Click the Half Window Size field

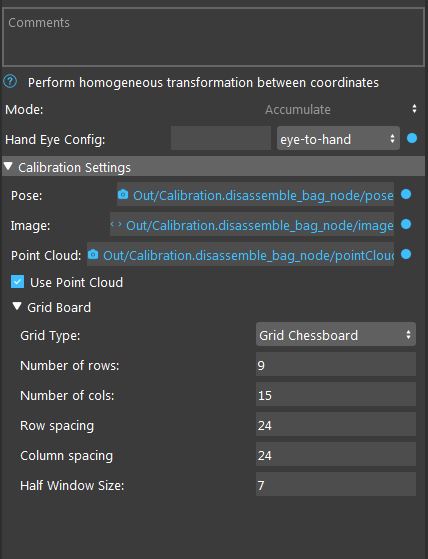pyautogui.click(x=336, y=484)
